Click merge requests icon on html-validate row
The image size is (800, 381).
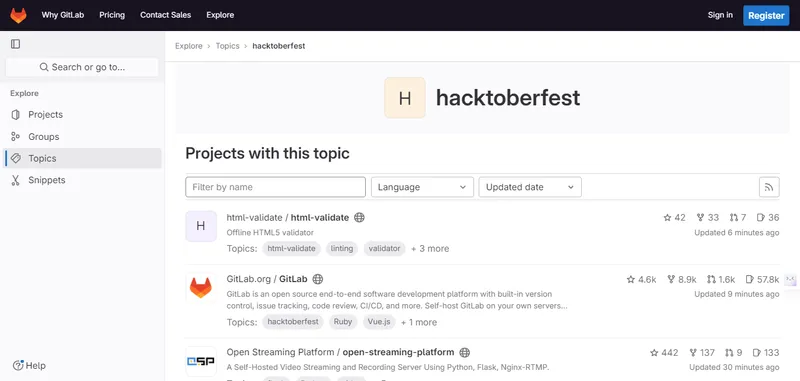pos(734,218)
